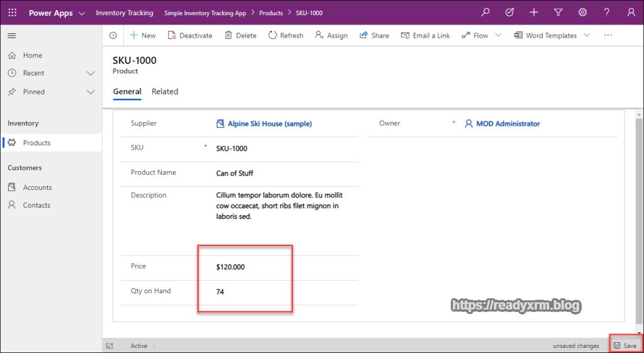
Task: Select Accounts in the left navigation
Action: (x=37, y=188)
